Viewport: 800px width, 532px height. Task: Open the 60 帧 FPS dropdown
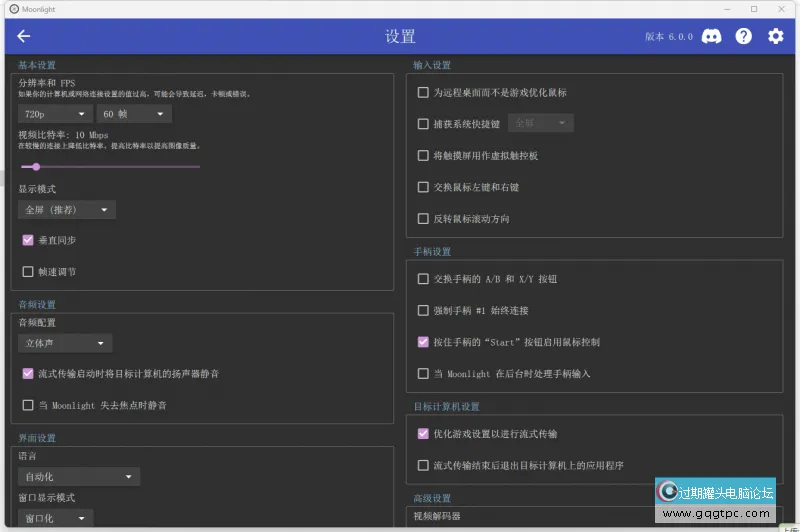[x=134, y=114]
